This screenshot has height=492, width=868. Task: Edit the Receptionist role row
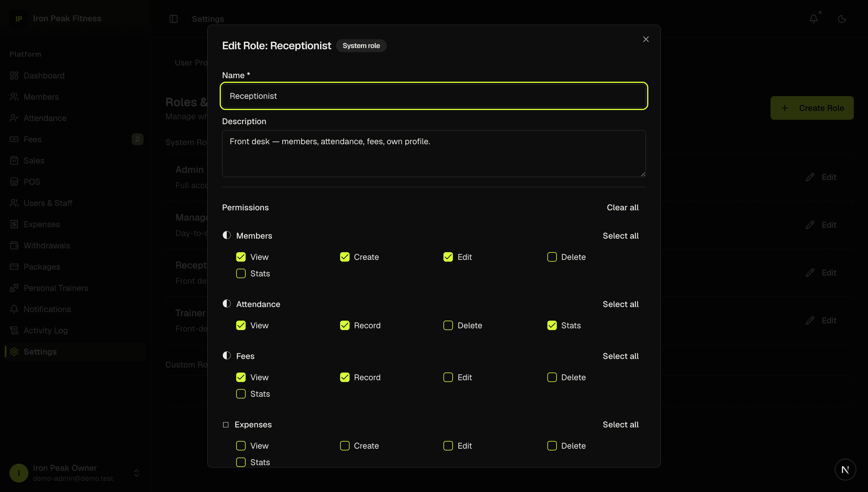coord(821,273)
